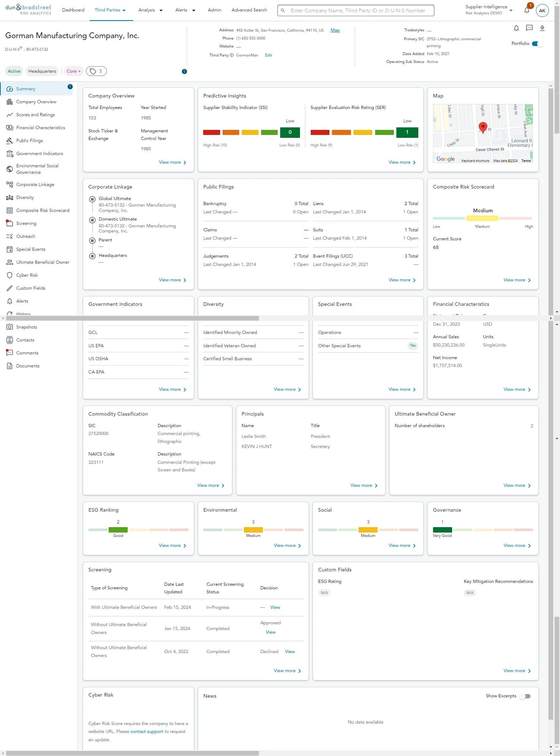Click in the company search input field
The image size is (560, 756).
(356, 10)
